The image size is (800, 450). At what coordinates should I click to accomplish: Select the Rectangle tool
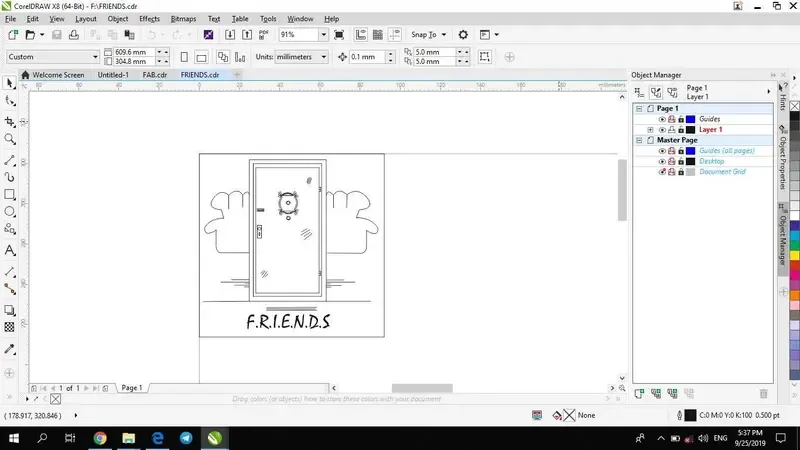(x=10, y=194)
